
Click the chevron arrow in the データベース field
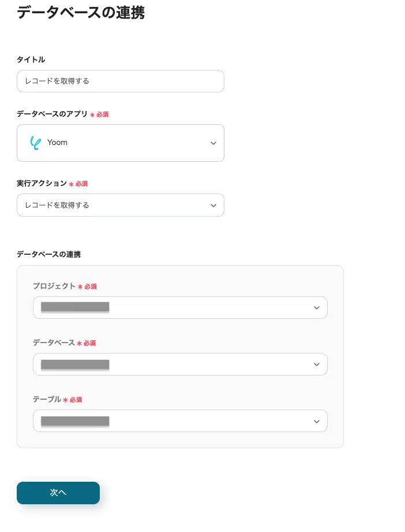(316, 364)
